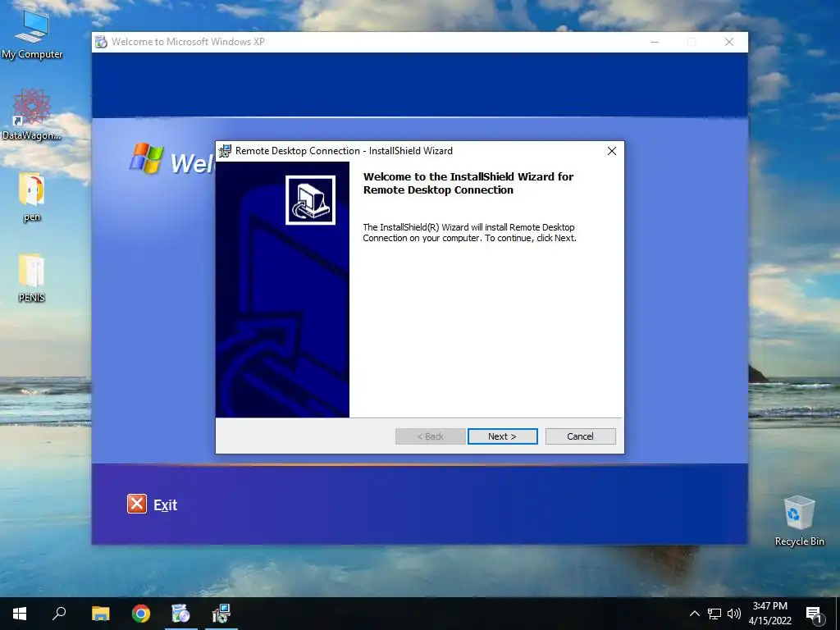Launch Google Chrome from the taskbar
The height and width of the screenshot is (630, 840).
tap(141, 614)
